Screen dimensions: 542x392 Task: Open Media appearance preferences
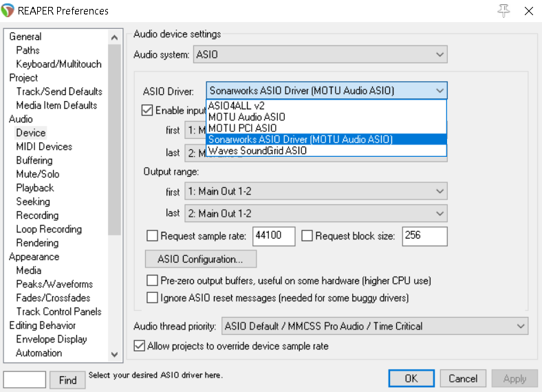[29, 270]
